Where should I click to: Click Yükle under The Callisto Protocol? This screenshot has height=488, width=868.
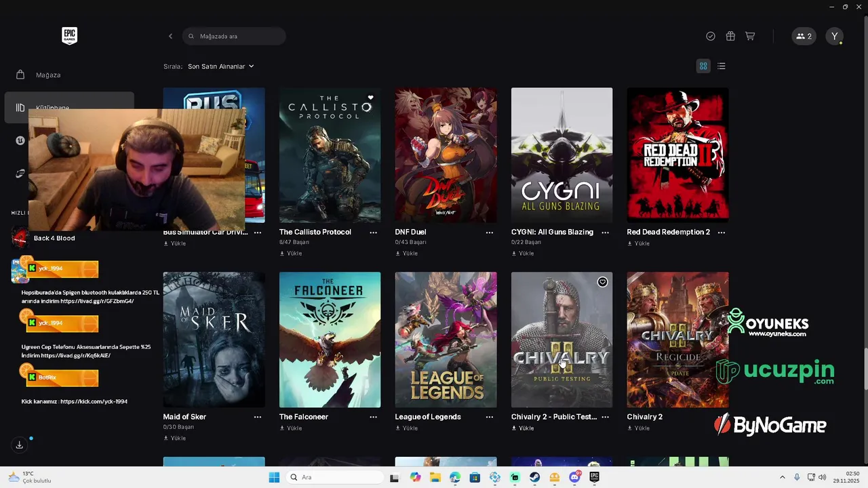click(x=291, y=253)
